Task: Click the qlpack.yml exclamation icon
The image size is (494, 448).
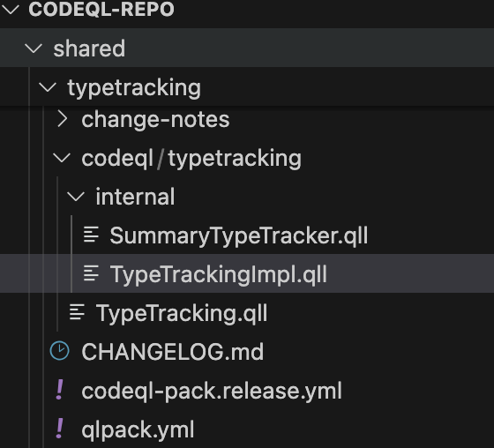Action: pos(60,429)
